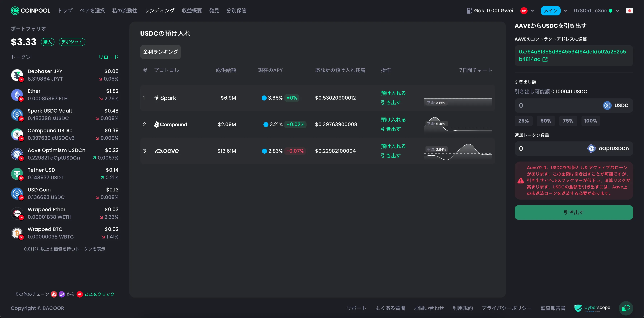Expand the メイン account dropdown chevron
This screenshot has height=318, width=644.
coord(565,11)
